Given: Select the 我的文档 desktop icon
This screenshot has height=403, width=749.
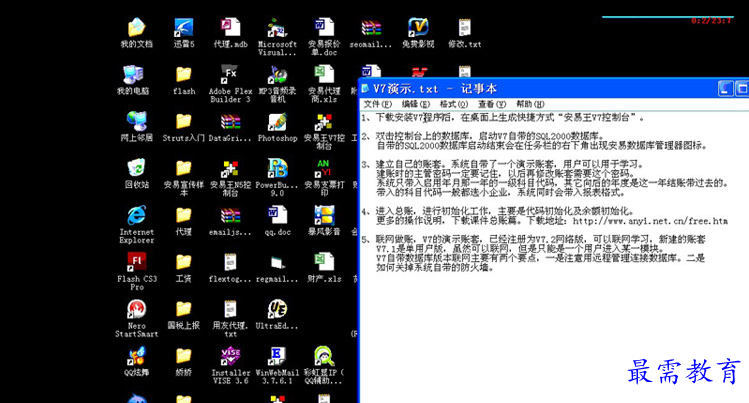Looking at the screenshot, I should coord(136,28).
